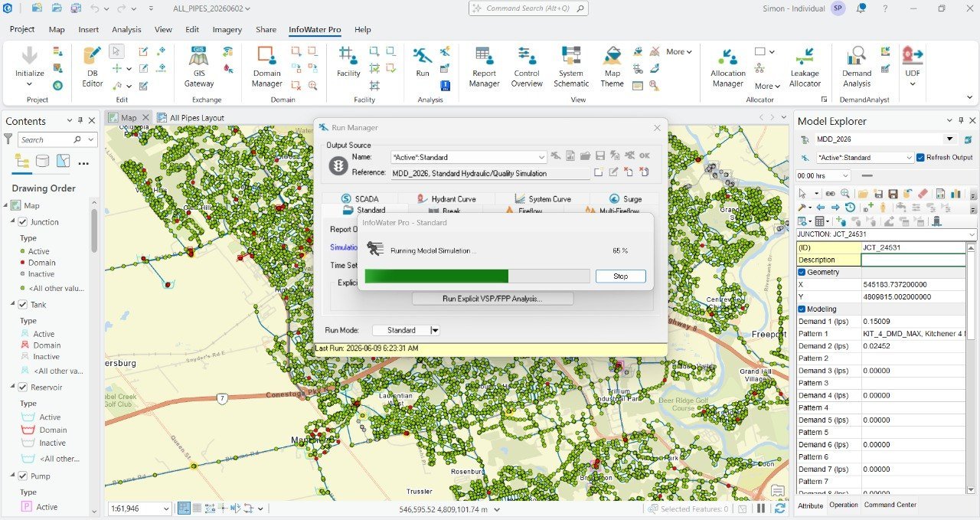Click the open folder icon in Model Explorer toolbar
The width and height of the screenshot is (980, 520).
(863, 194)
